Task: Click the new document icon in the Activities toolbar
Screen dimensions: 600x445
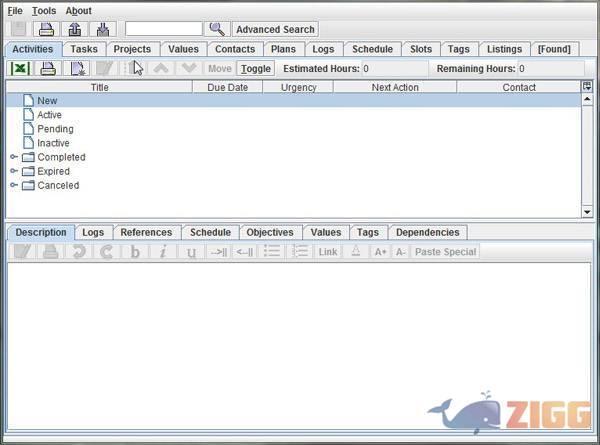Action: [77, 68]
